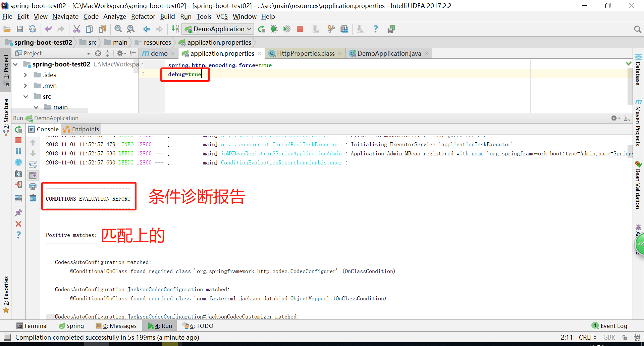Open file with the toolbar folder icon
This screenshot has height=346, width=644.
pyautogui.click(x=7, y=29)
